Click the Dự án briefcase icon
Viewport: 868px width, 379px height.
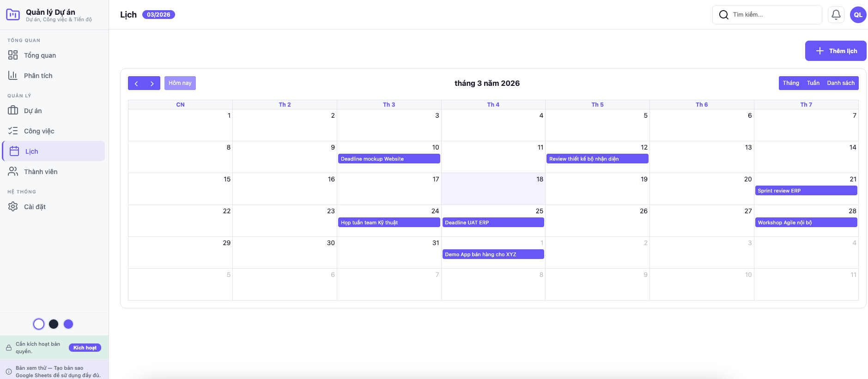coord(13,111)
